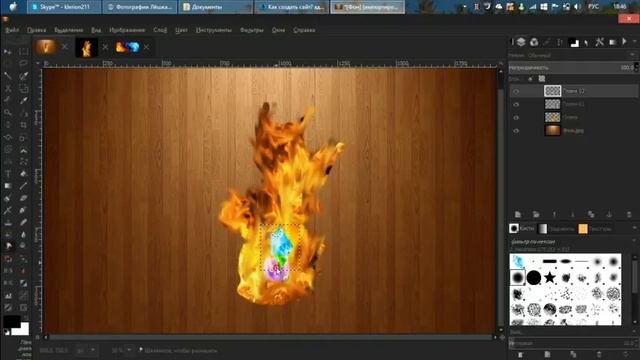Select the Crop tool
Screen dimensions: 640x360
23,125
